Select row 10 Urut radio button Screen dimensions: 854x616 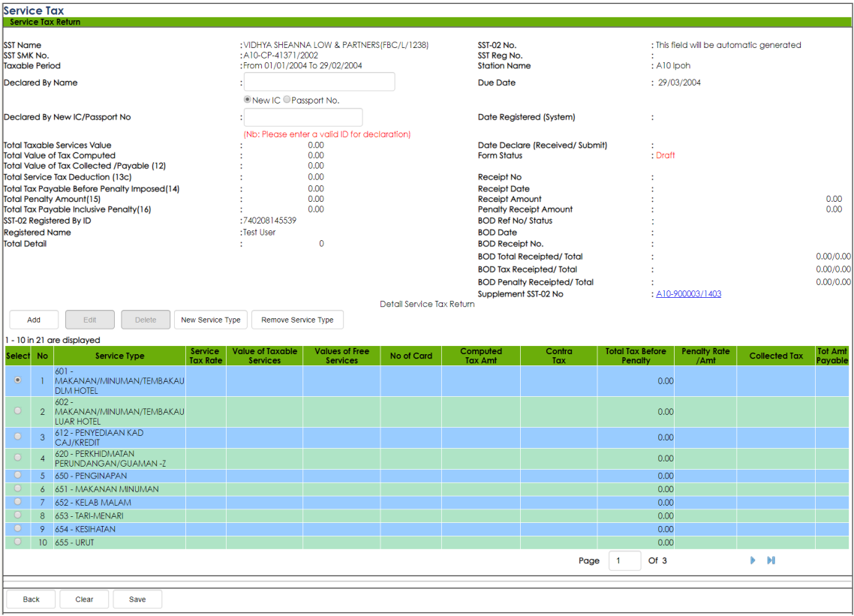coord(18,542)
